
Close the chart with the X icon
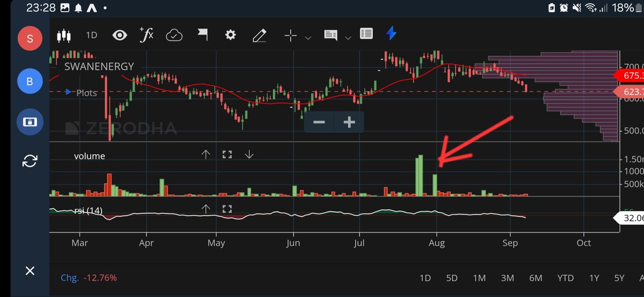click(30, 271)
